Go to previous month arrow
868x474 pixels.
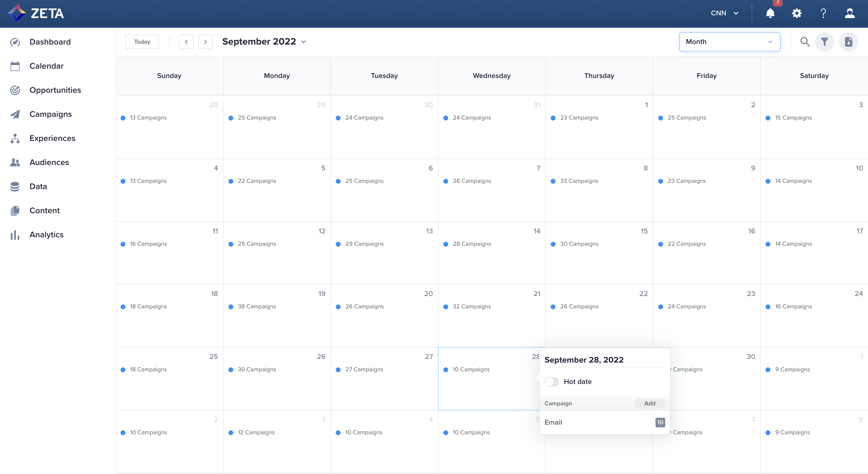coord(186,42)
